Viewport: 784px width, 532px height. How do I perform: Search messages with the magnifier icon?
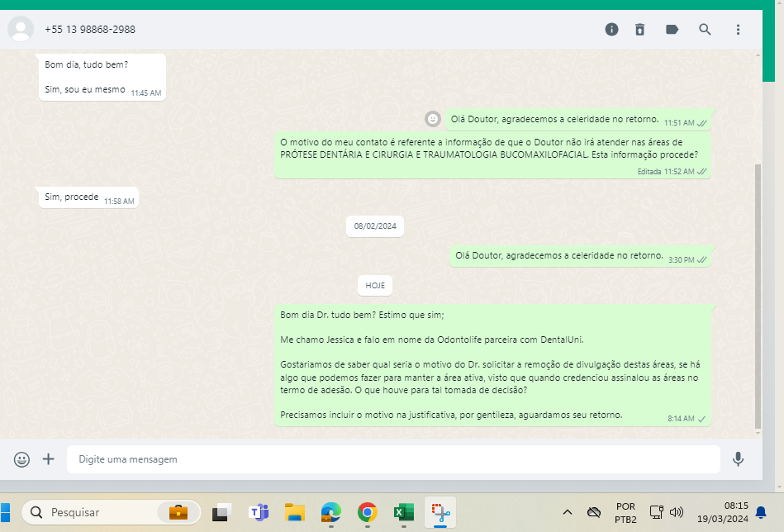705,30
